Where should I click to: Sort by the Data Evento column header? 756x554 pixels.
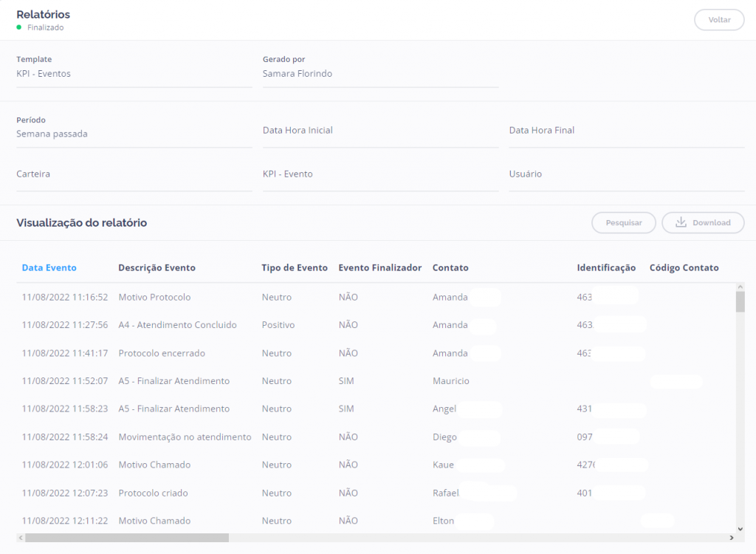tap(49, 268)
